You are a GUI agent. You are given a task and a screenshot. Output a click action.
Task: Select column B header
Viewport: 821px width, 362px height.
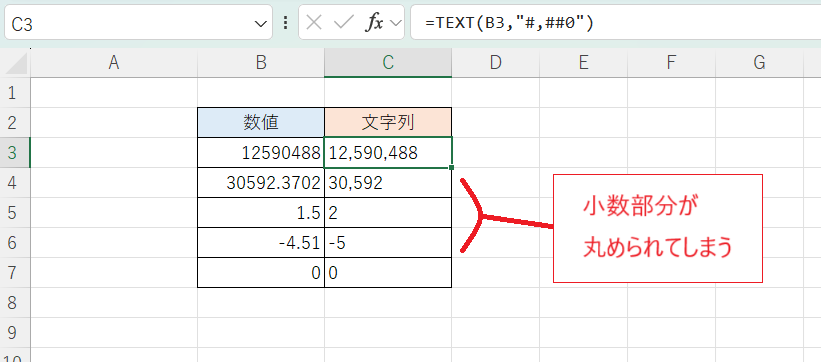click(261, 63)
